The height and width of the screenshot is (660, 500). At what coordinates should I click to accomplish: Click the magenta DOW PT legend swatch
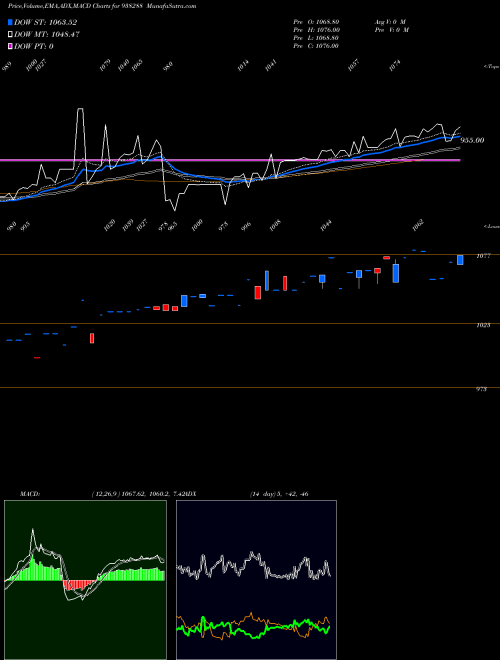pos(11,46)
